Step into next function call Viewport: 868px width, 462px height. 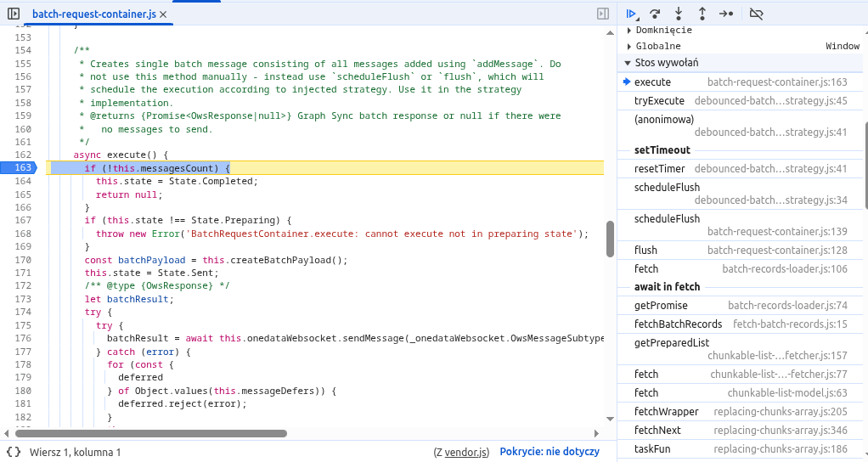tap(679, 14)
